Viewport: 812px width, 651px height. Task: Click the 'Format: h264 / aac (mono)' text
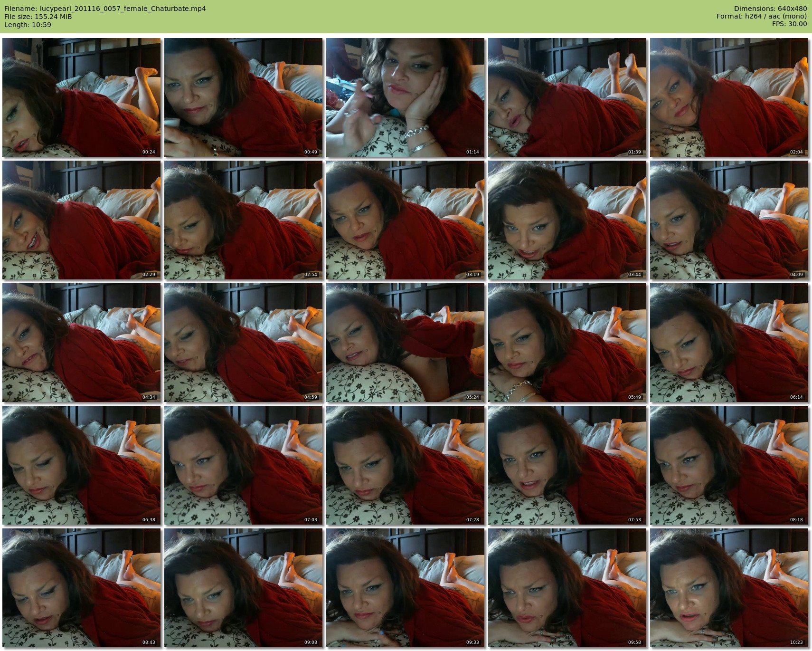point(762,17)
